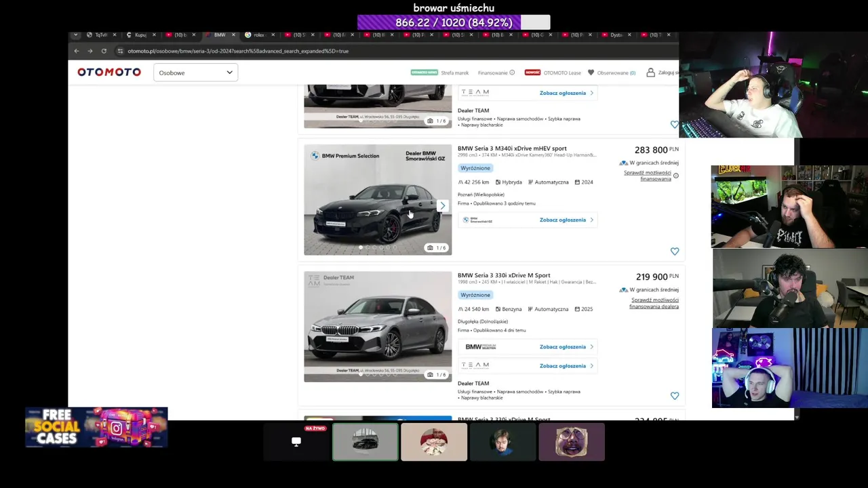This screenshot has width=868, height=488.
Task: Click Sprawdź możliwości finansowania dealera link
Action: tap(654, 303)
